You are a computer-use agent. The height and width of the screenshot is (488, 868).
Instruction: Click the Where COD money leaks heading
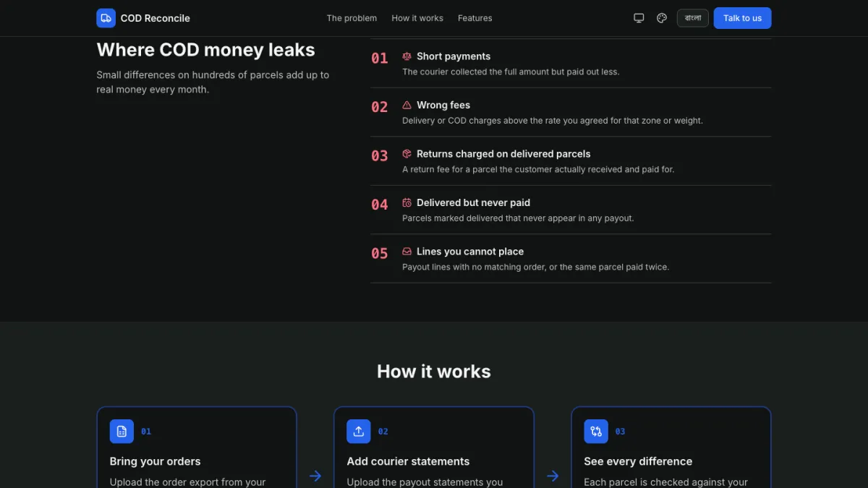pos(205,50)
